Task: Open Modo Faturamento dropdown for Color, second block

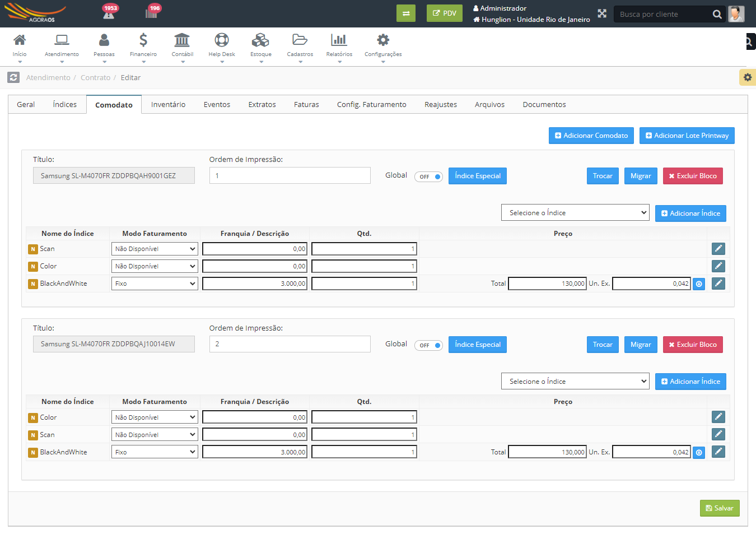Action: pyautogui.click(x=155, y=417)
